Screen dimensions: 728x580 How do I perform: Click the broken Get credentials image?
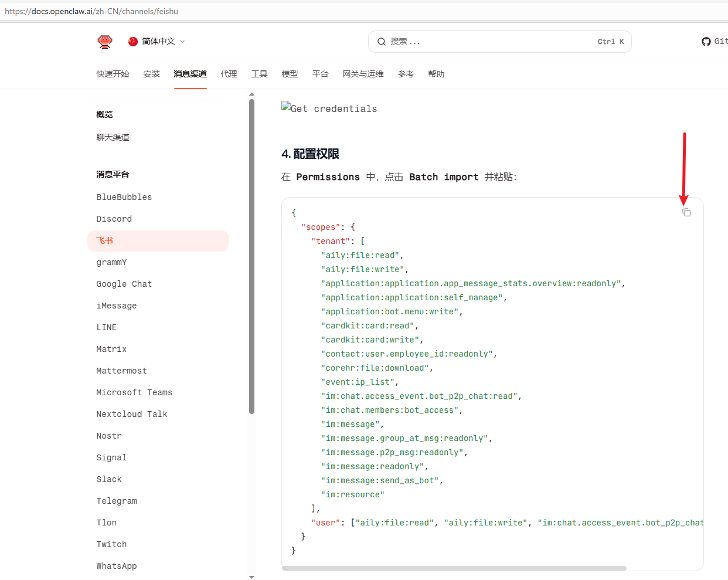click(329, 108)
